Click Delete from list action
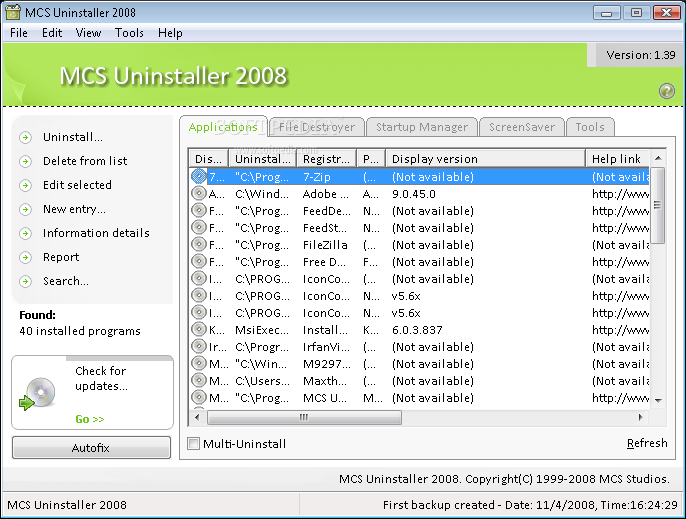Screen dimensions: 686x519 point(85,161)
